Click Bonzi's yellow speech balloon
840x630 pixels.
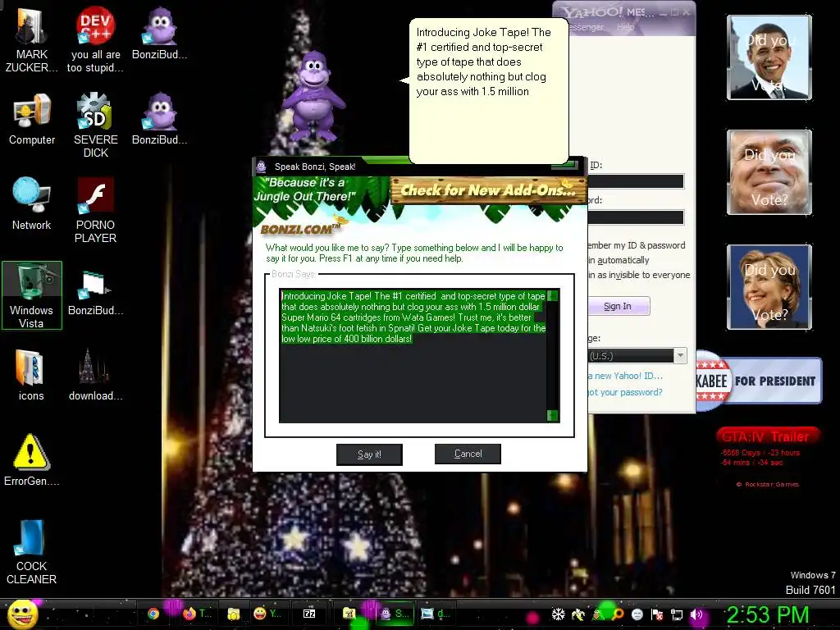click(x=489, y=90)
